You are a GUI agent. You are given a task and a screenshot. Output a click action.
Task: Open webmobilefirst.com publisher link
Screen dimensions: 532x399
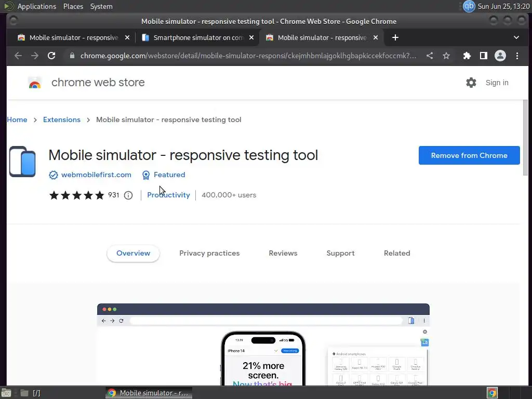coord(96,175)
